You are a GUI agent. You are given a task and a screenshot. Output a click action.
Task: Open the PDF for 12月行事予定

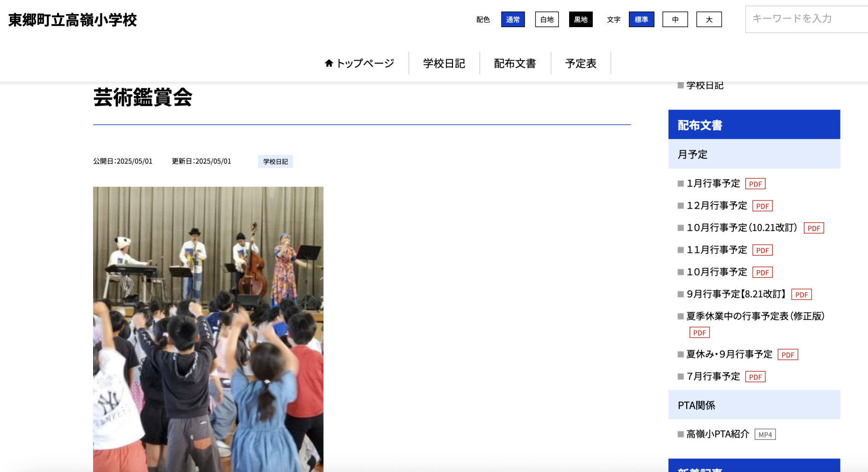[763, 206]
